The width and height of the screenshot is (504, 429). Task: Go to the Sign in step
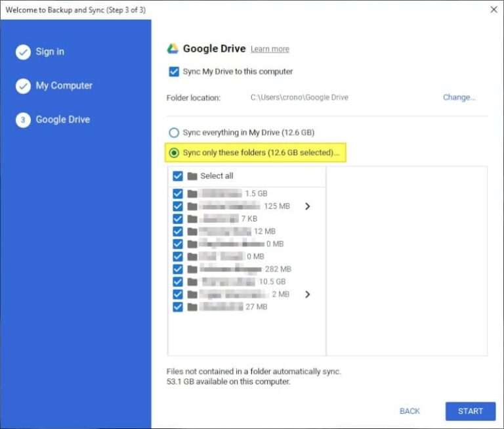pyautogui.click(x=50, y=52)
